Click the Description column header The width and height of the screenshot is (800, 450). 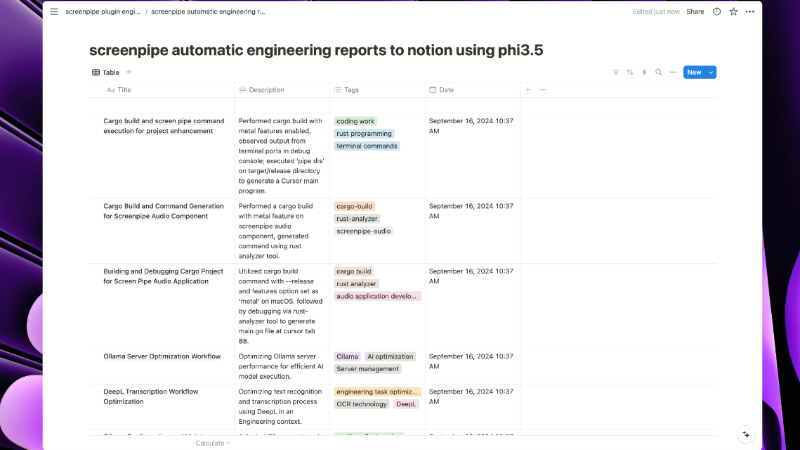[282, 90]
